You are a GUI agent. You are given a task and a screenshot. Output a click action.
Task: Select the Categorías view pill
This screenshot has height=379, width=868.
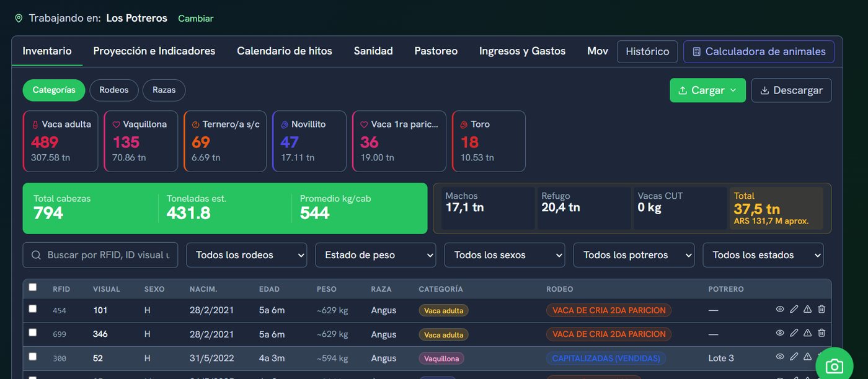tap(54, 90)
